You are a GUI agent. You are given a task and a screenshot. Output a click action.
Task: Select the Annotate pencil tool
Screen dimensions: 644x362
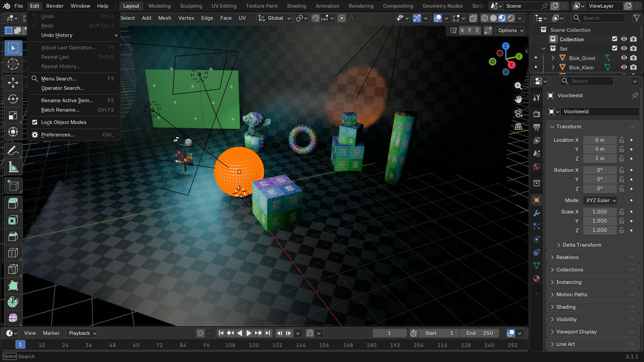click(x=13, y=151)
